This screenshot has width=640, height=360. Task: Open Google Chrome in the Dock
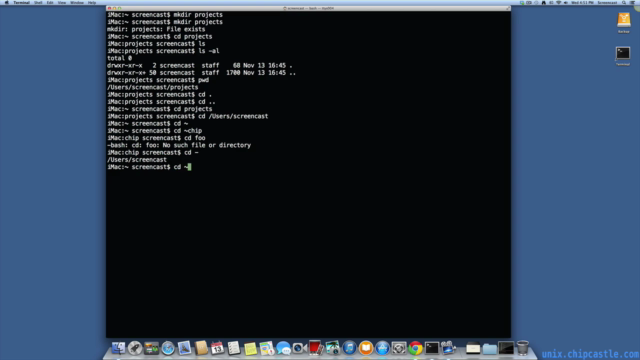[415, 348]
